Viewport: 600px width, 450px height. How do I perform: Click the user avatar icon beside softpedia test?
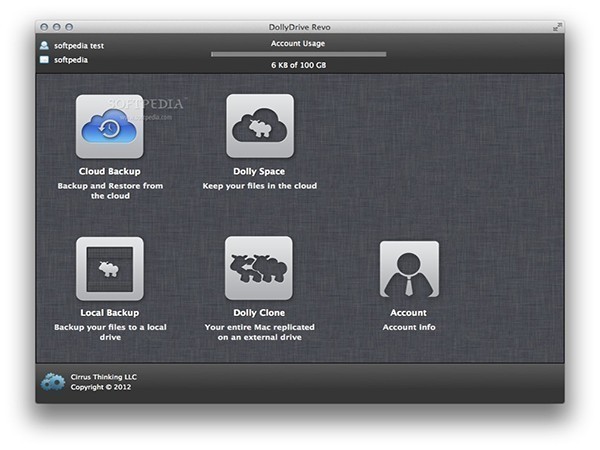(x=44, y=46)
